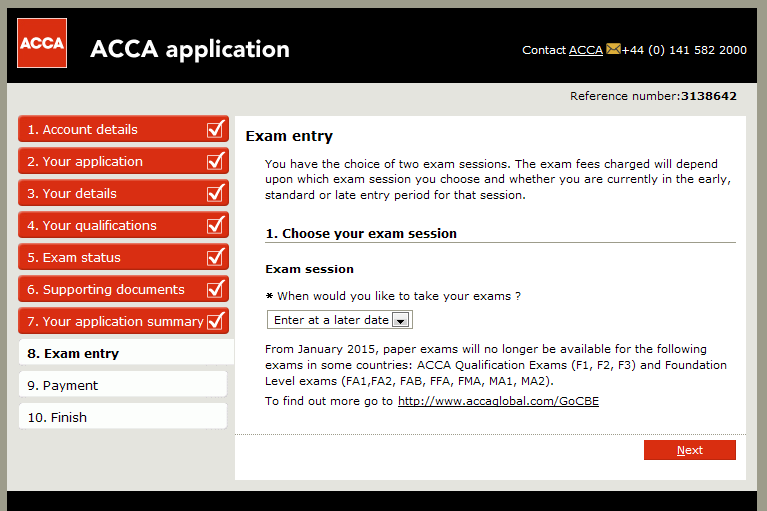
Task: Click the Your application completed checkmark
Action: (x=216, y=161)
